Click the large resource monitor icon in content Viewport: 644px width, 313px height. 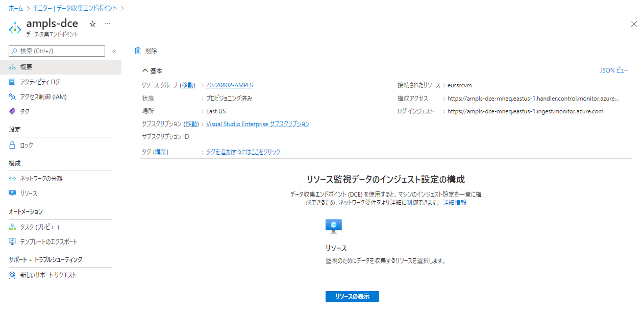point(334,226)
